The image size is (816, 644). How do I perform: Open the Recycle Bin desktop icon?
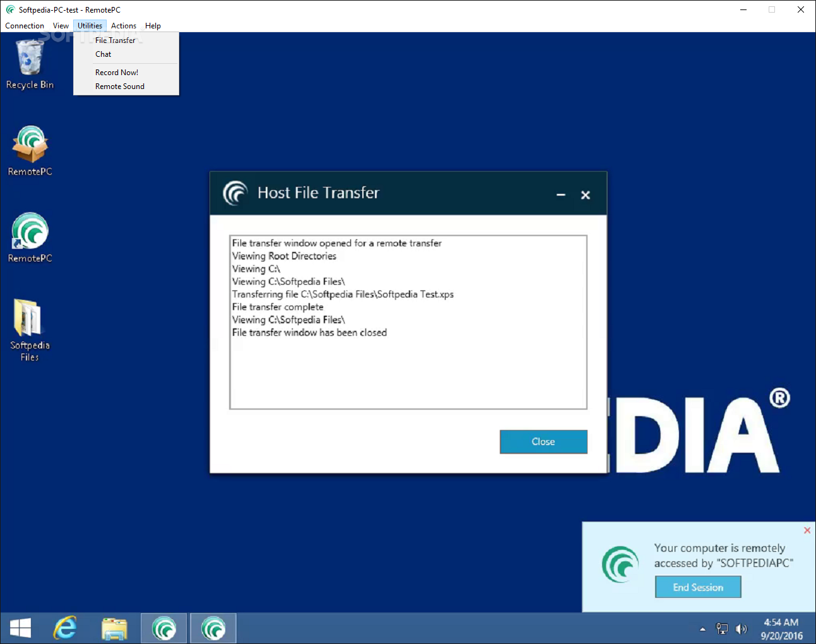[30, 64]
